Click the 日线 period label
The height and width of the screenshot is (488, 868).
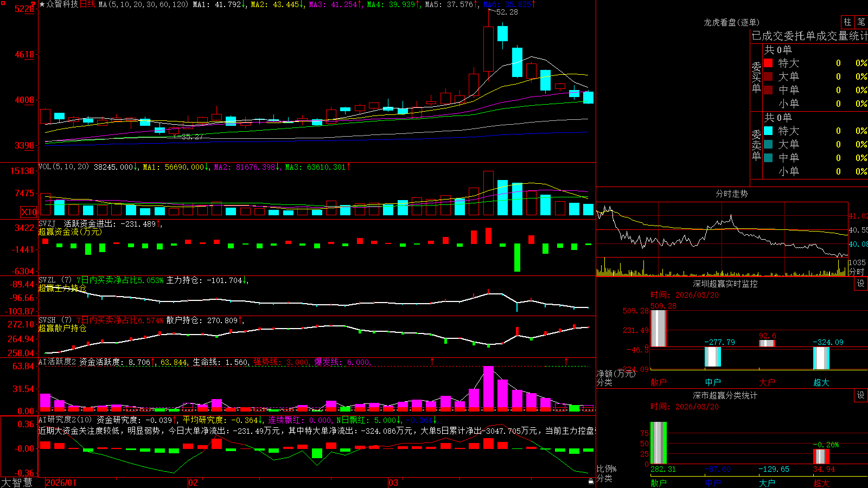pyautogui.click(x=87, y=4)
